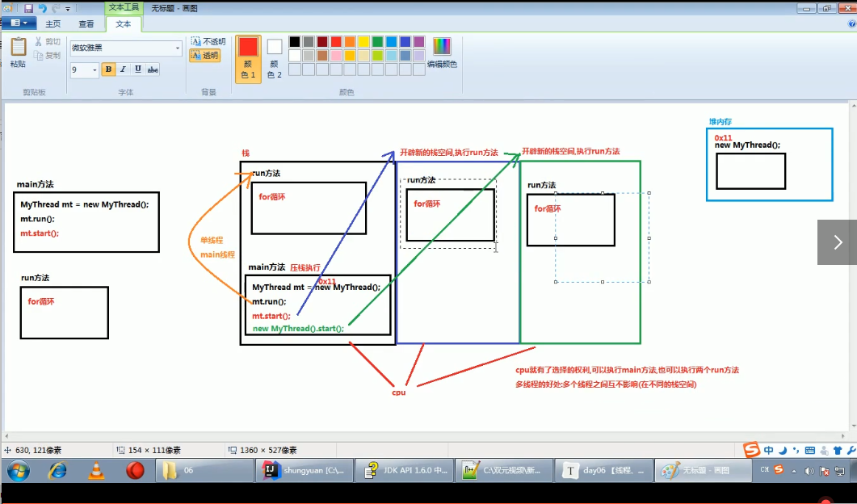Click the Sogou wrench settings icon
Viewport: 857px width, 504px height.
pyautogui.click(x=851, y=451)
